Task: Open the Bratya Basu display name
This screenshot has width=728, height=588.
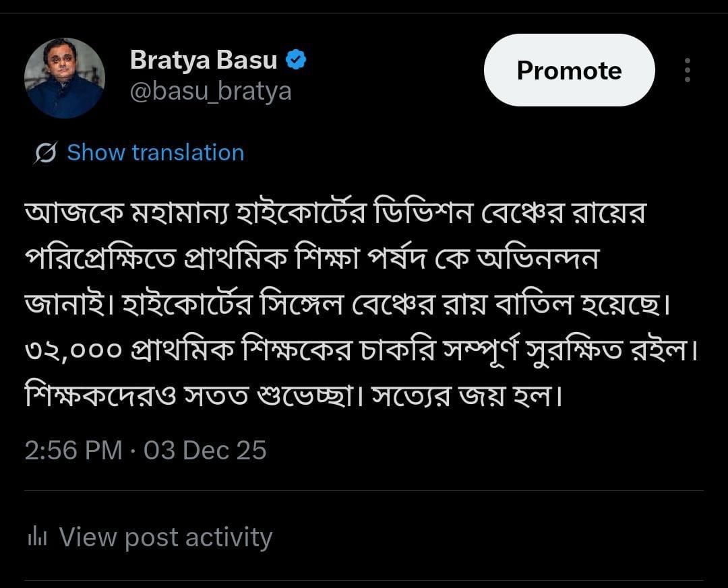Action: point(203,60)
